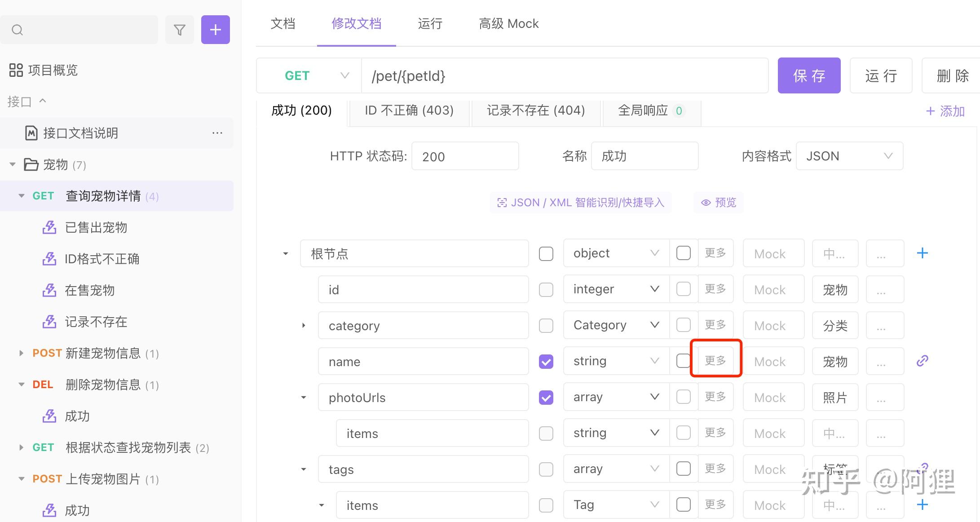
Task: Click the purple plus add button
Action: (x=215, y=30)
